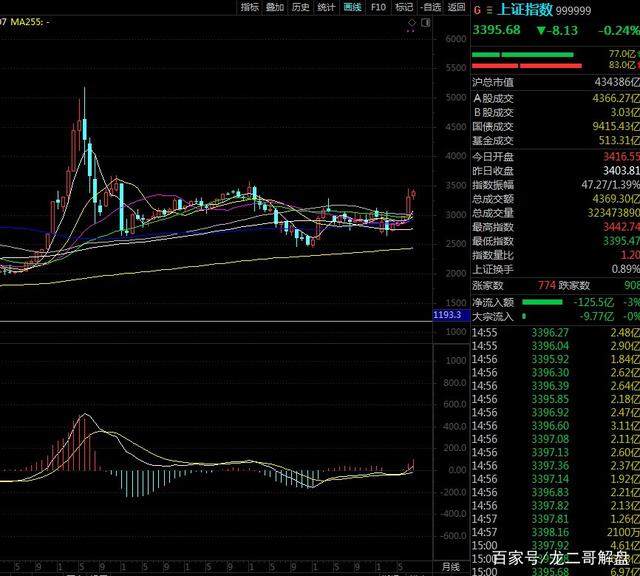Click 最高指数 value 3442.74
This screenshot has height=576, width=640.
(621, 227)
